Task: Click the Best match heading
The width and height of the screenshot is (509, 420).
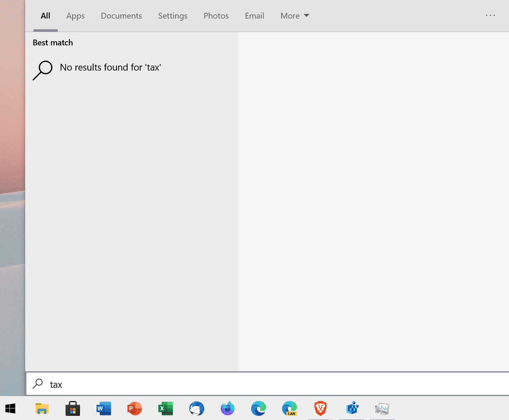Action: click(x=53, y=42)
